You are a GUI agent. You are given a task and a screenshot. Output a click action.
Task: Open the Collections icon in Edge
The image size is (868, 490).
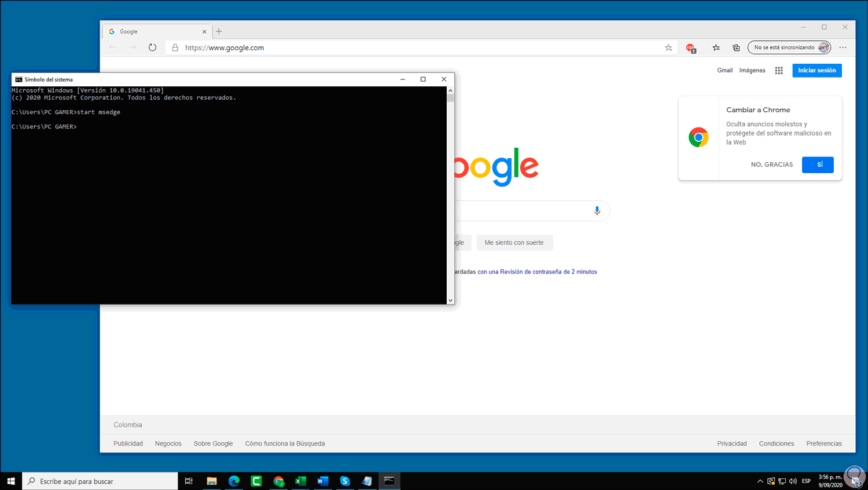[x=736, y=47]
